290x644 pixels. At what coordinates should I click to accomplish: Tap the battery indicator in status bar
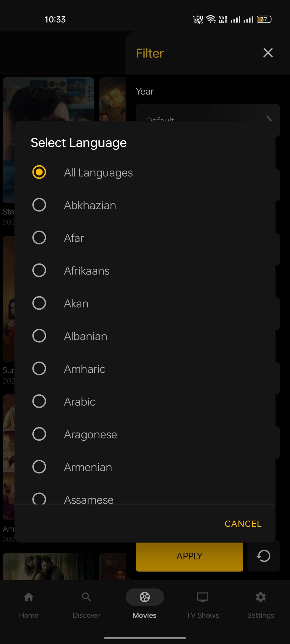coord(264,19)
